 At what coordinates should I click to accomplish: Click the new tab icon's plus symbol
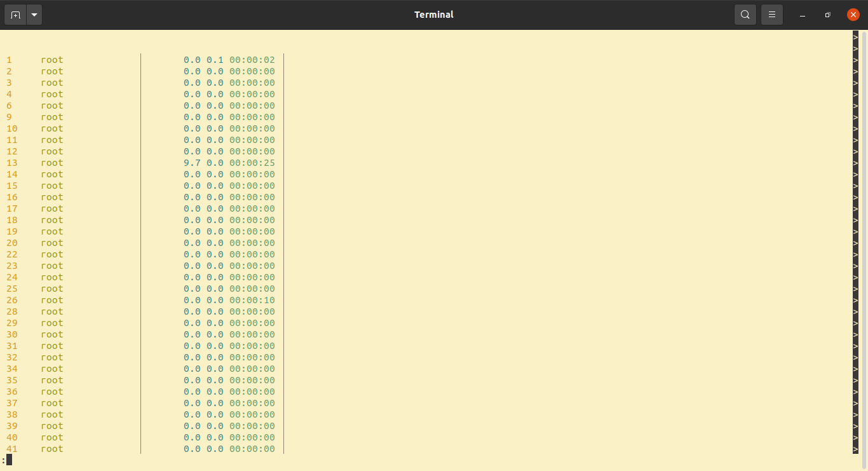[x=15, y=14]
